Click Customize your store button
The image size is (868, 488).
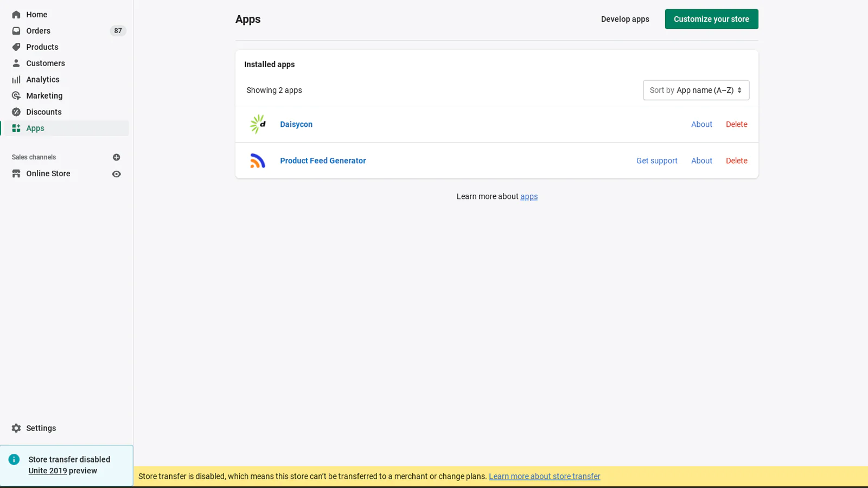(711, 19)
